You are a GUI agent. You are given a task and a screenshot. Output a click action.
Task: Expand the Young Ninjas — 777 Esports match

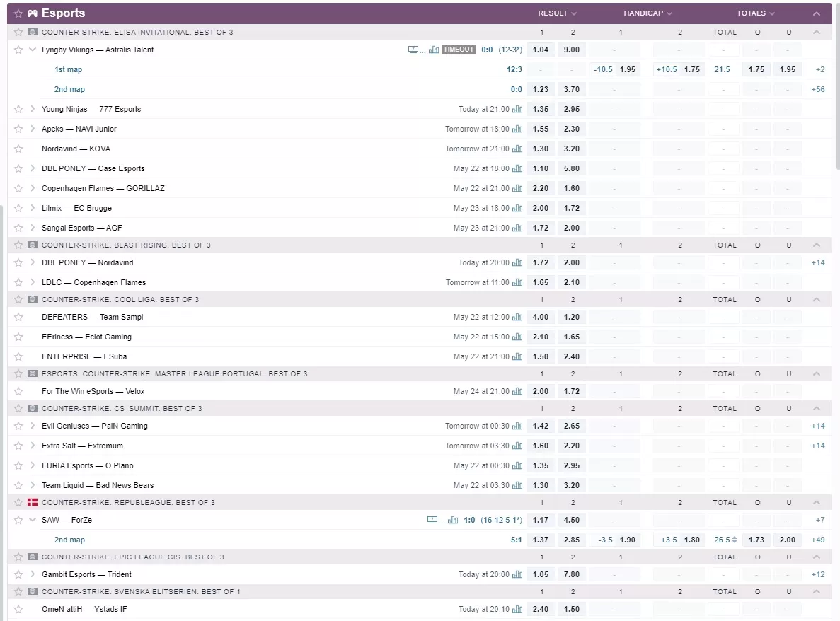(33, 109)
